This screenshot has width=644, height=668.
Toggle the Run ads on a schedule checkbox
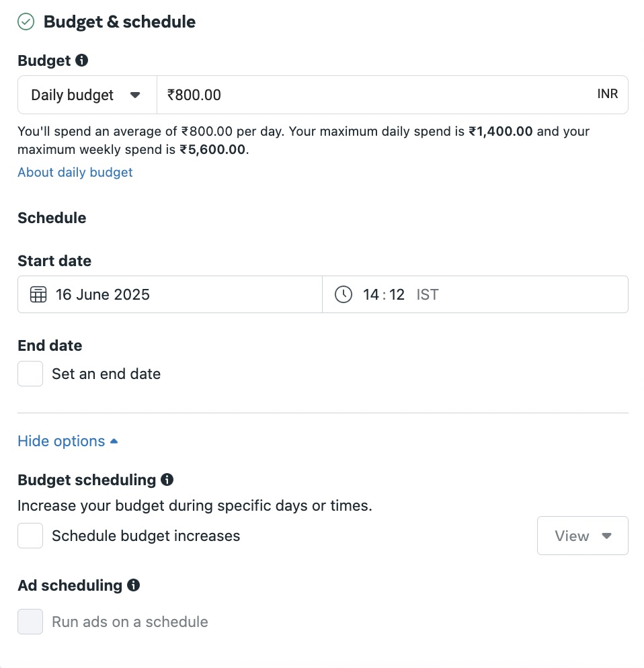click(30, 622)
